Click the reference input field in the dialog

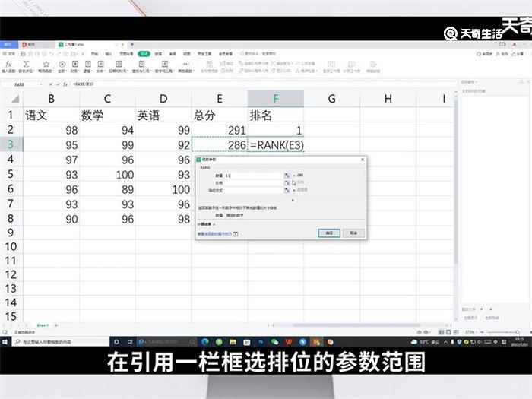[253, 183]
